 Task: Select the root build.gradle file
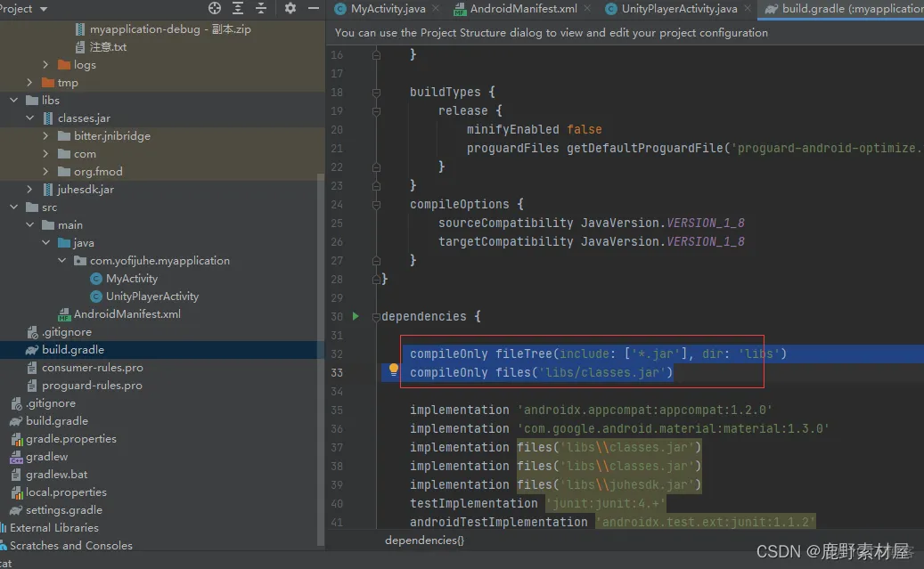[x=49, y=421]
